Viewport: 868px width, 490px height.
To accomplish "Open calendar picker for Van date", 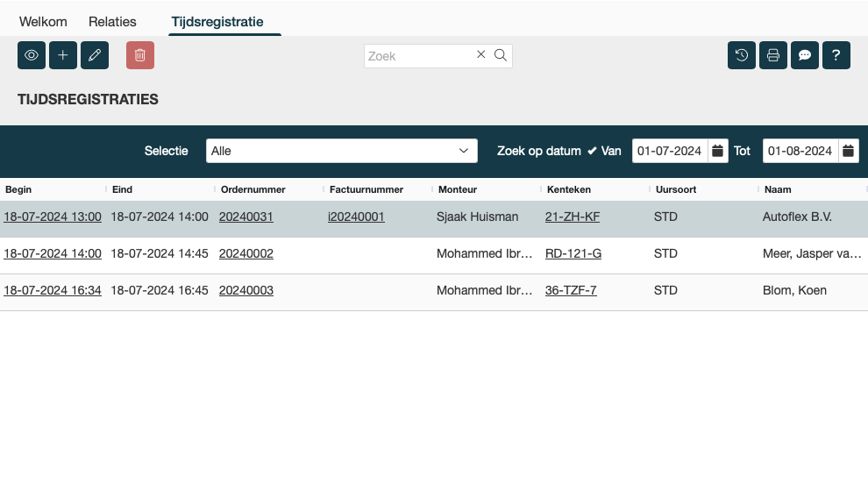I will [718, 151].
